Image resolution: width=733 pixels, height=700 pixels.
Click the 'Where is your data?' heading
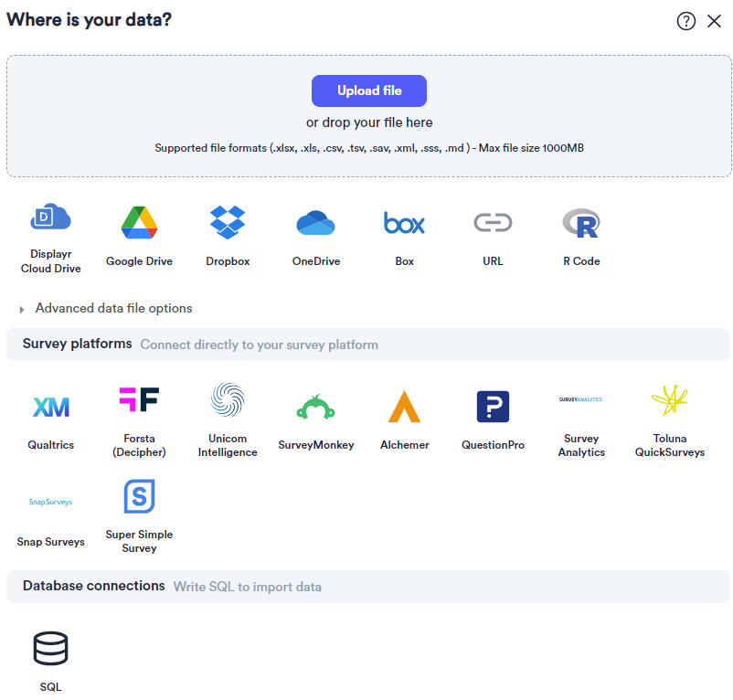coord(89,19)
